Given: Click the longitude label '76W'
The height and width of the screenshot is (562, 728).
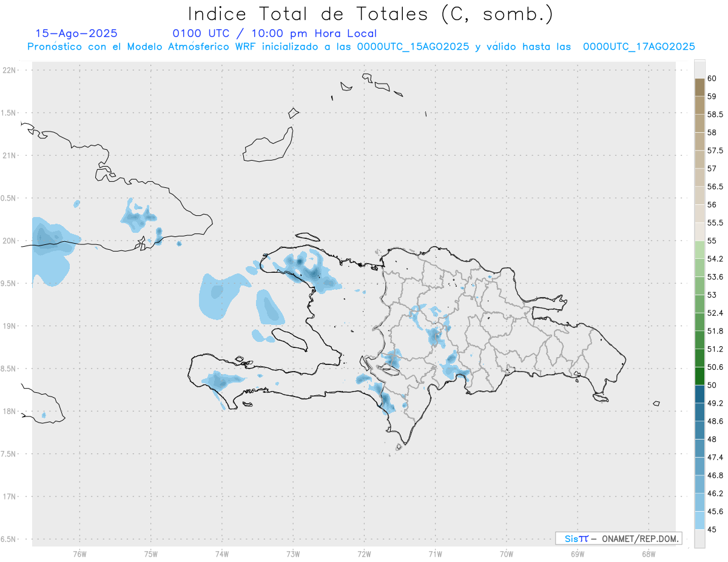Looking at the screenshot, I should tap(79, 554).
